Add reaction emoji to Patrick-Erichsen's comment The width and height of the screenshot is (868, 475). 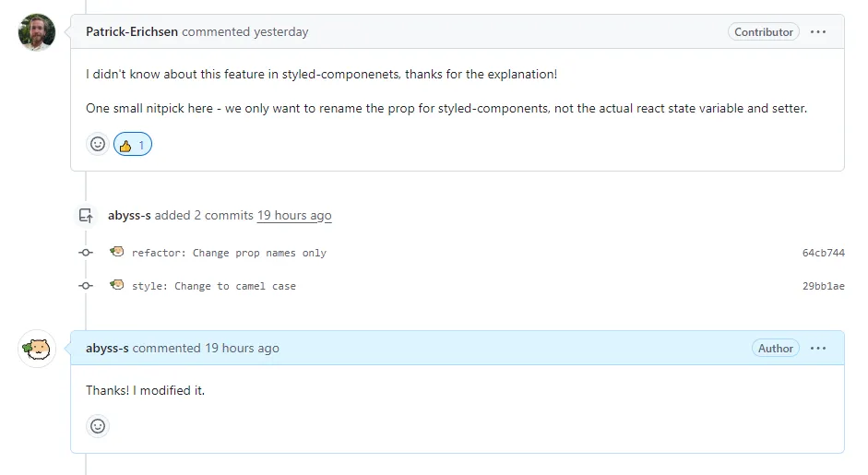click(98, 145)
